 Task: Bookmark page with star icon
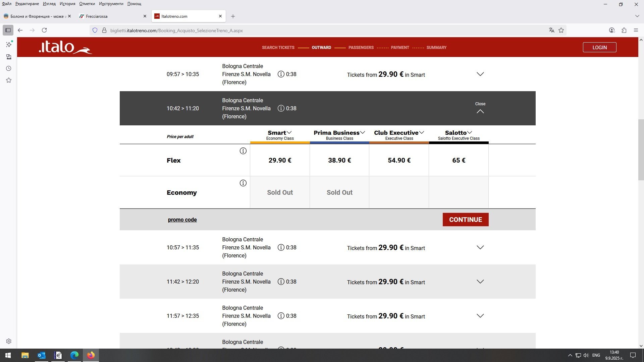pyautogui.click(x=561, y=30)
